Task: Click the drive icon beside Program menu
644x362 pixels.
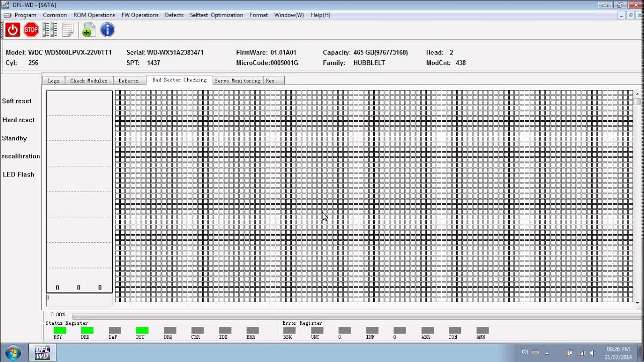Action: (x=7, y=15)
